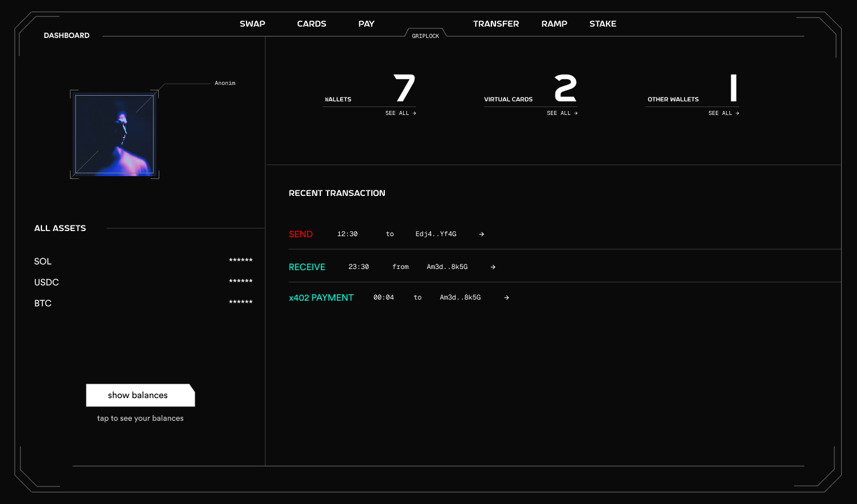Go to the PAY section

click(366, 24)
